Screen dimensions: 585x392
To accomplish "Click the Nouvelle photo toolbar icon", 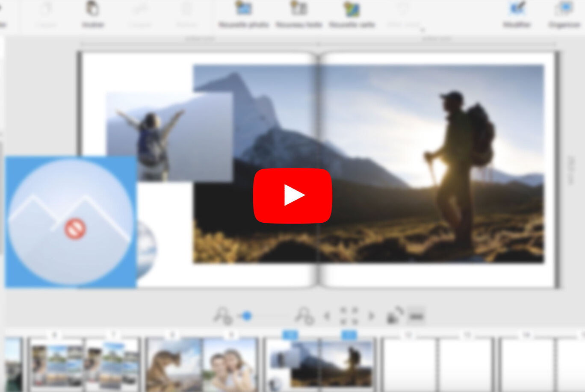I will (x=243, y=9).
